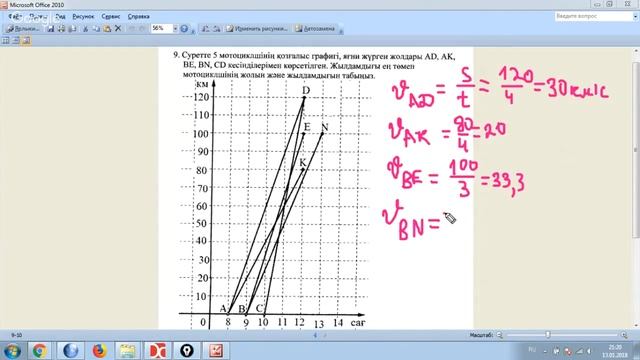Open Google Chrome from taskbar
This screenshot has height=360, width=640.
click(x=40, y=351)
